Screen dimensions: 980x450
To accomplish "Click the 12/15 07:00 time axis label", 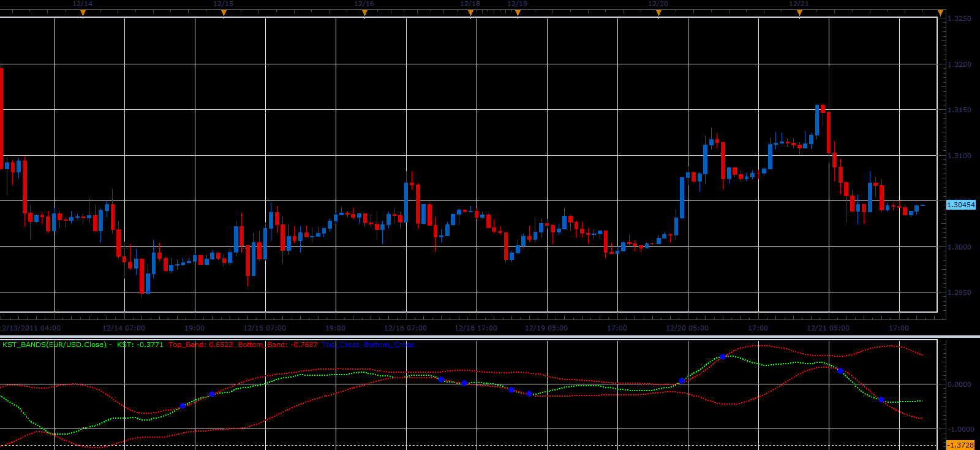I will tap(265, 328).
